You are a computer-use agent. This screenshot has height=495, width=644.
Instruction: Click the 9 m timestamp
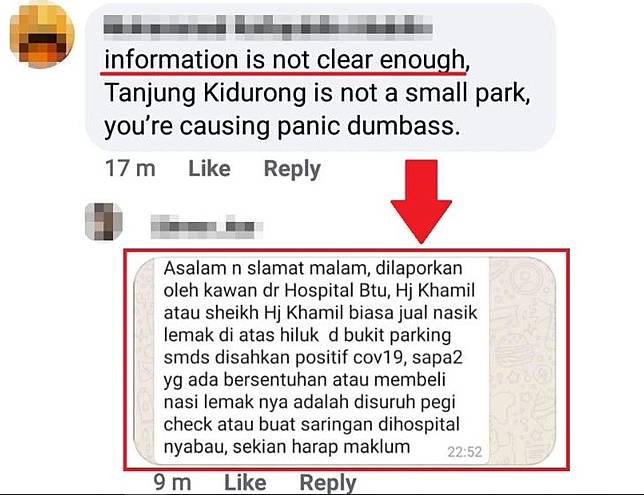(x=172, y=482)
